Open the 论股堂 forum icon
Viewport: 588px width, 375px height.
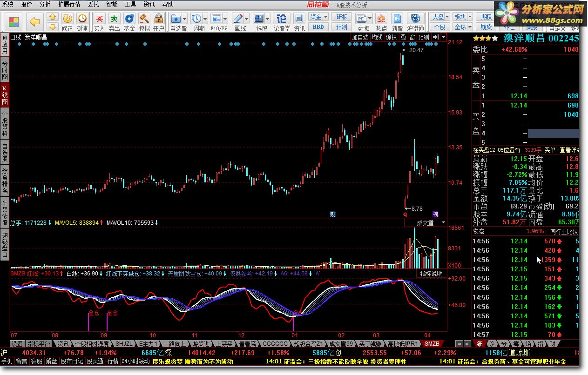pos(282,18)
